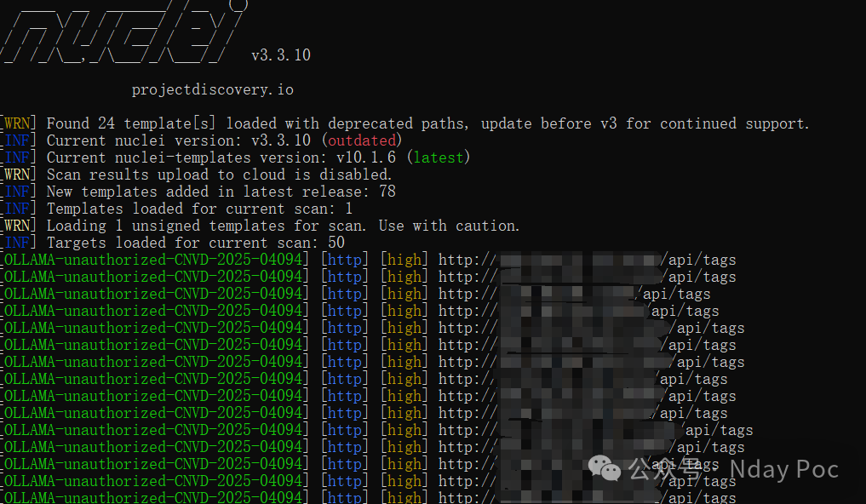
Task: Click the INF tag on the nuclei-templates version line
Action: [x=17, y=157]
